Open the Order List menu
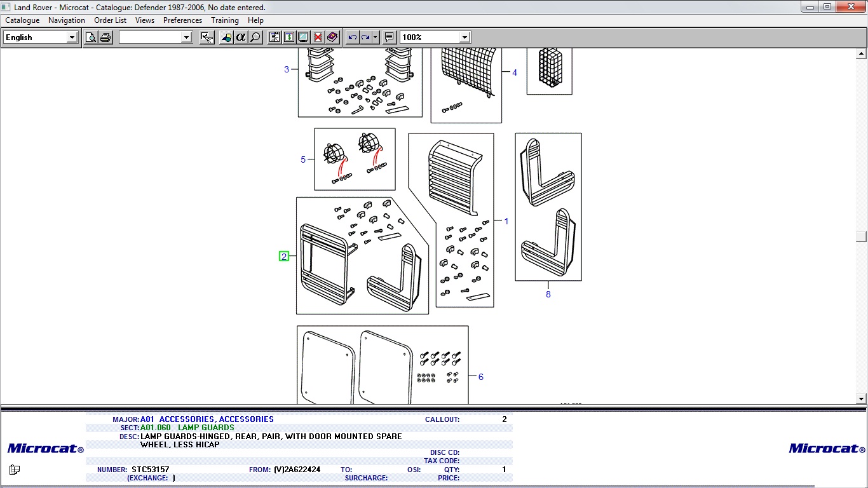 pos(110,20)
